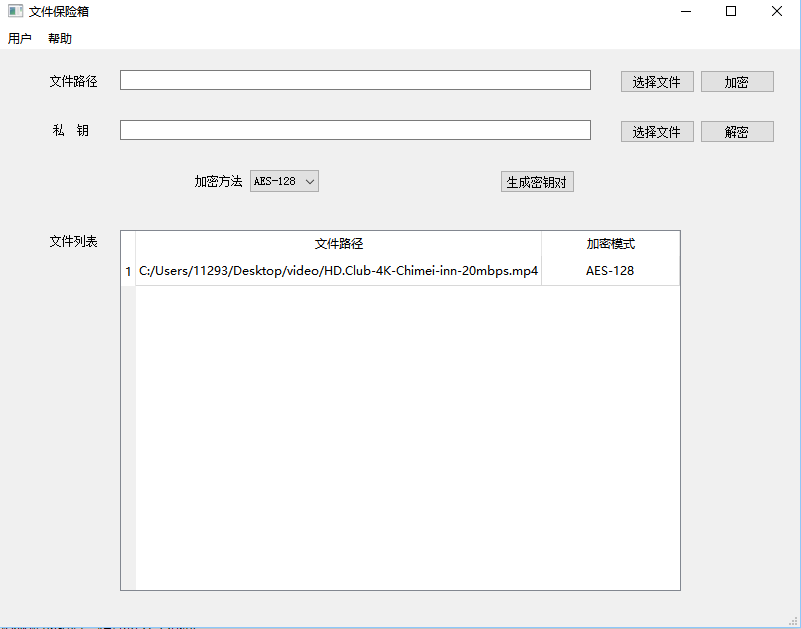Open the 加密方法 AES-128 dropdown
The image size is (801, 629).
tap(284, 181)
